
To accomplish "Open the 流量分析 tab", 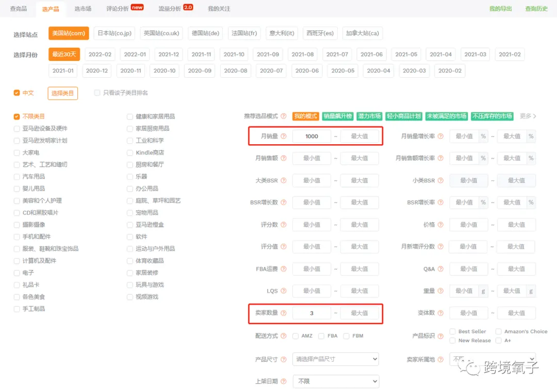I will click(x=170, y=9).
